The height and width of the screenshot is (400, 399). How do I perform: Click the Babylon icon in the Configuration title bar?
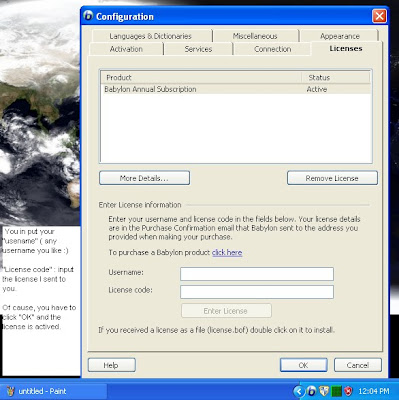pos(88,16)
